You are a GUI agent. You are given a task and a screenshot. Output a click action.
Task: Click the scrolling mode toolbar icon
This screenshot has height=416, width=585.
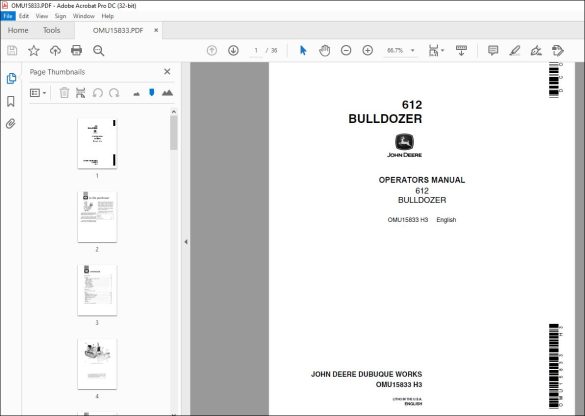point(462,50)
